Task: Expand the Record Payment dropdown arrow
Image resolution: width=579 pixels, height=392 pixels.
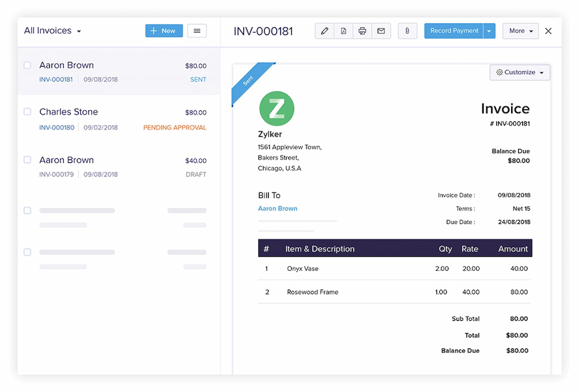Action: 490,31
